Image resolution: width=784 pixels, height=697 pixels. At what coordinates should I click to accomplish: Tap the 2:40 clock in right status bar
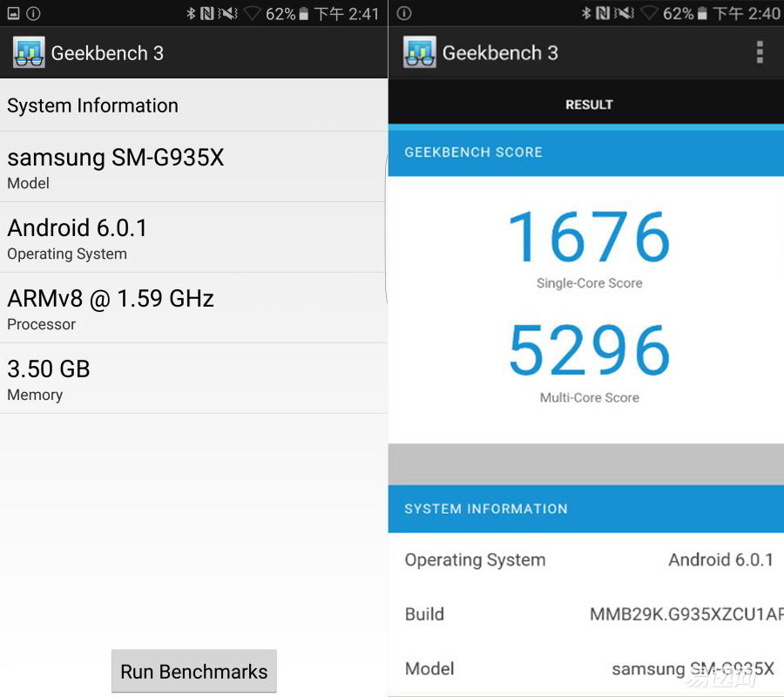click(765, 14)
